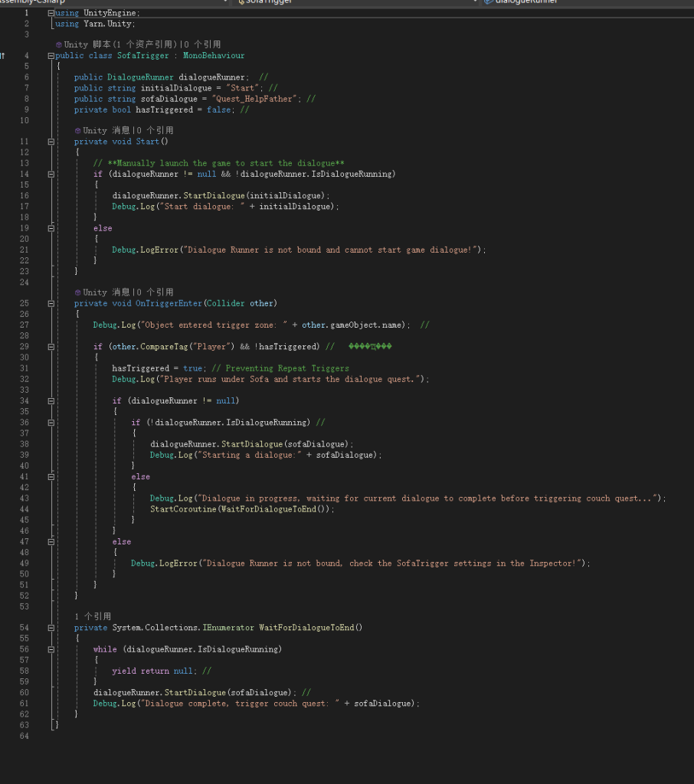Click the 'Manually launch the game' comment
The width and height of the screenshot is (694, 784).
218,164
